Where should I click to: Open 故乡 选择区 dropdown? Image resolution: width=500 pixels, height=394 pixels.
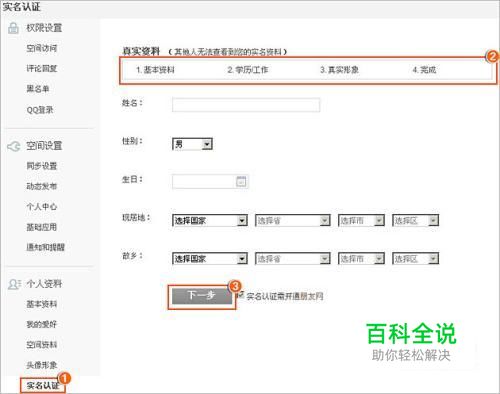(x=416, y=258)
